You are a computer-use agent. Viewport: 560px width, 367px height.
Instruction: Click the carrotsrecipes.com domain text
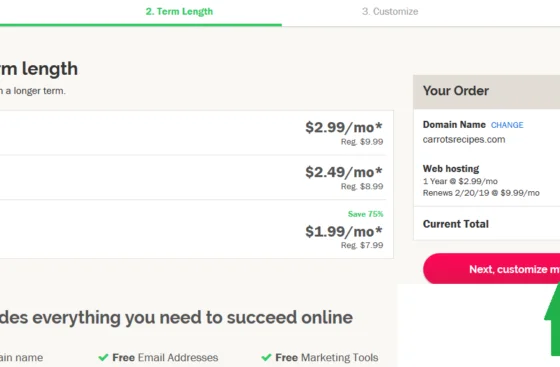pyautogui.click(x=464, y=139)
